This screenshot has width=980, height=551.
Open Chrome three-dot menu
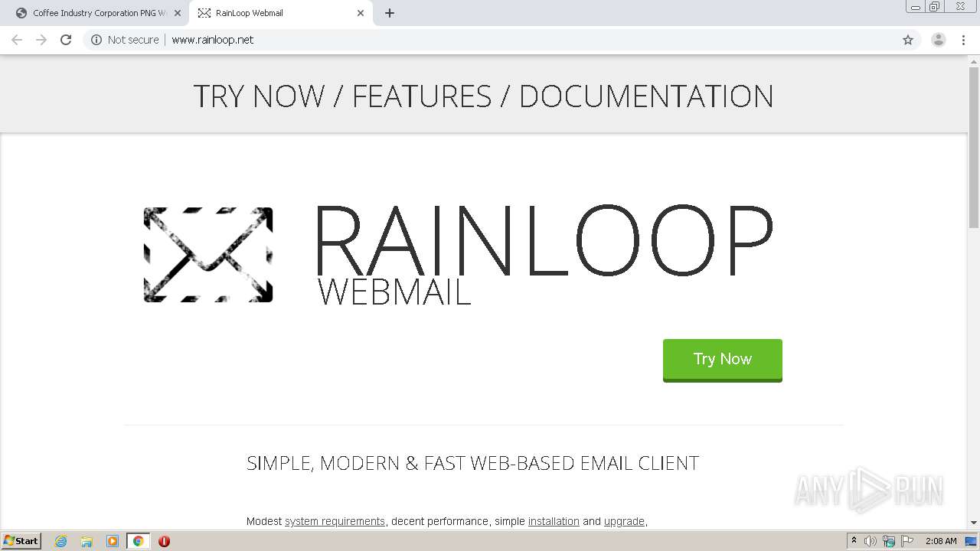click(964, 40)
